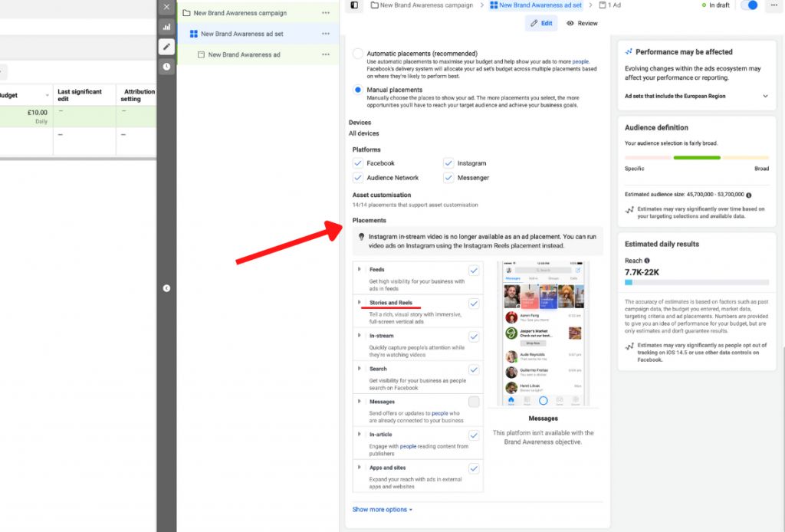This screenshot has height=532, width=785.
Task: Click the ad set grid icon in tree
Action: 194,34
